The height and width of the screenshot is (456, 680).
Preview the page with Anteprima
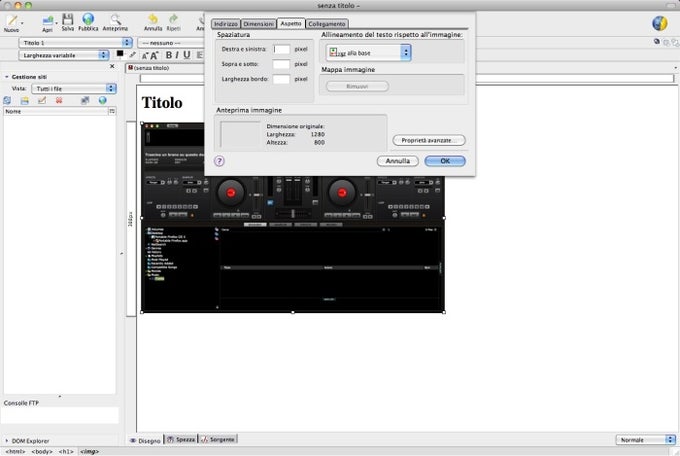coord(115,22)
